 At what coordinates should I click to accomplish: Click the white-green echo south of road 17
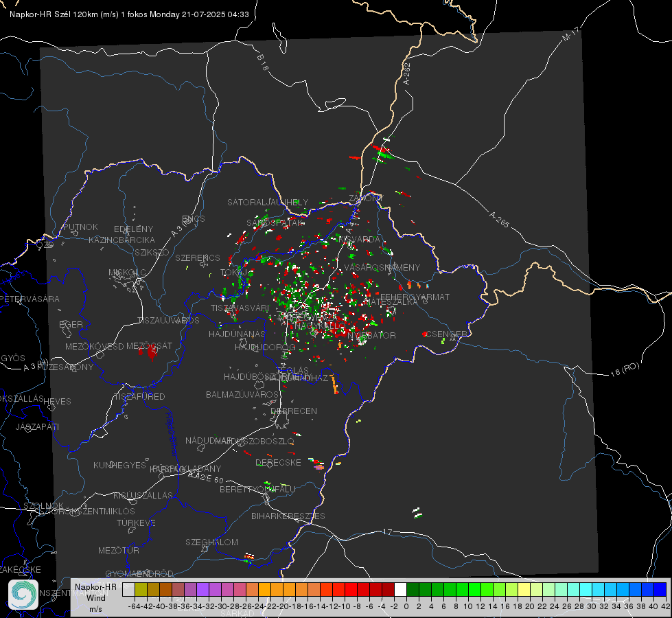click(x=417, y=513)
